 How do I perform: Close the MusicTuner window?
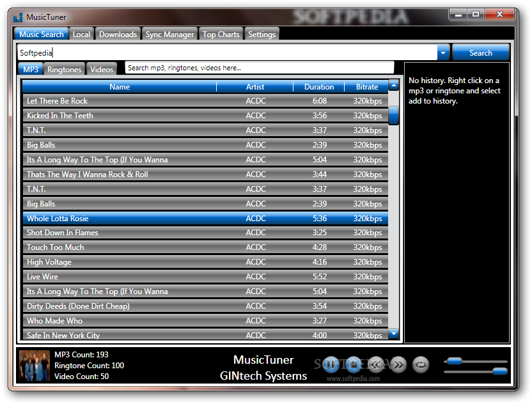(499, 15)
